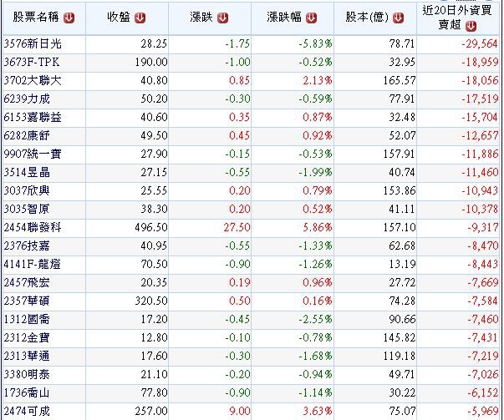Image resolution: width=504 pixels, height=420 pixels.
Task: Select percentage 2.13% in 大聯大 row
Action: click(x=318, y=80)
